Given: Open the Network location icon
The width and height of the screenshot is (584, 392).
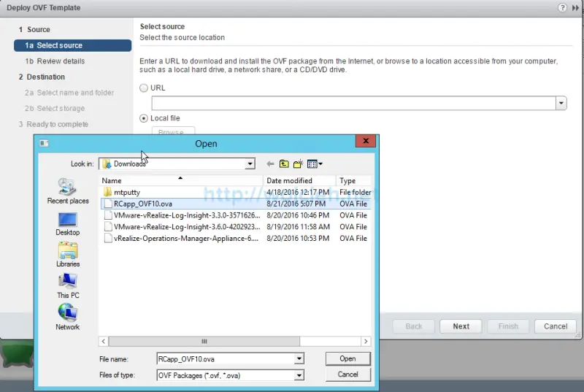Looking at the screenshot, I should click(68, 315).
